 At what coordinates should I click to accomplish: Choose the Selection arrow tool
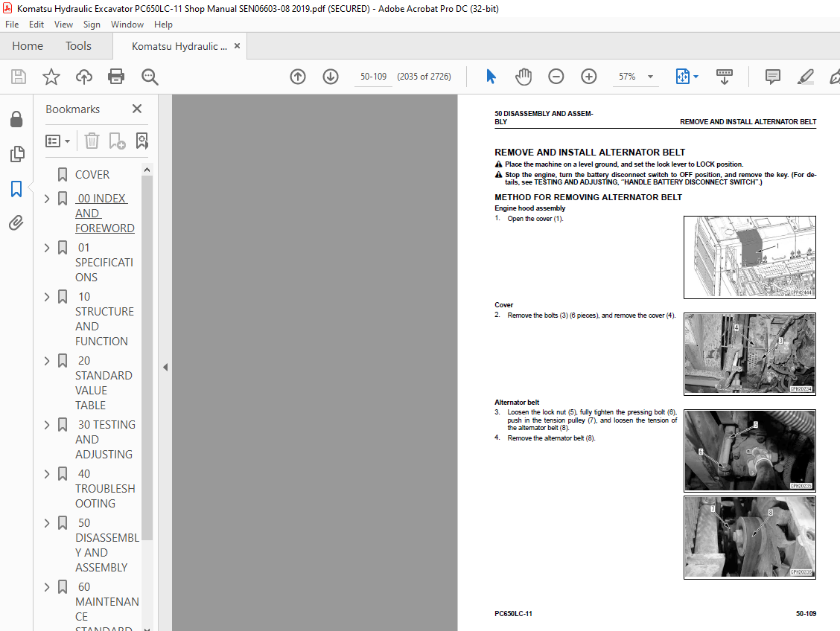click(x=491, y=77)
